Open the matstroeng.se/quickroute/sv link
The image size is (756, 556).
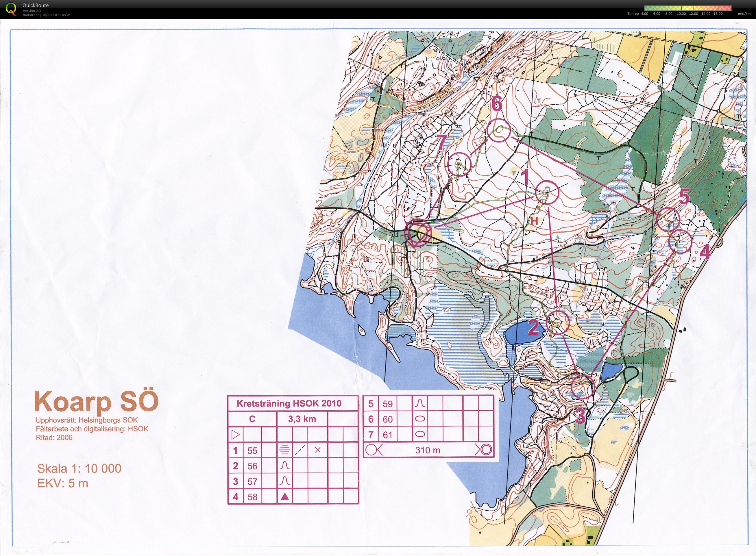pos(46,14)
